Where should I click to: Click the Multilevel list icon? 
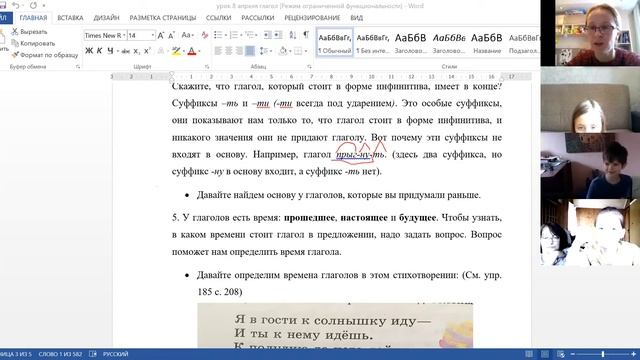coord(249,35)
